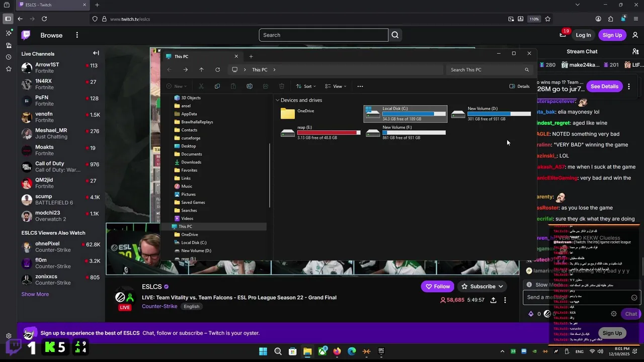Click the File Explorer back arrow
The image size is (644, 362).
tap(169, 70)
